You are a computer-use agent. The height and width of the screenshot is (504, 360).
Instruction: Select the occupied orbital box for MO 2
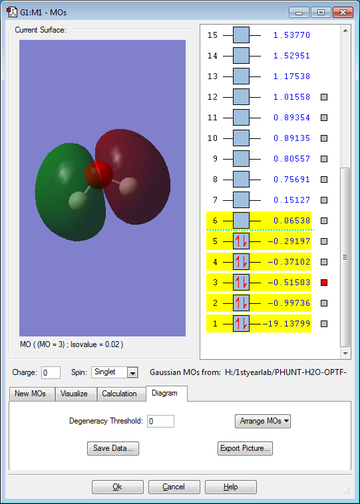241,303
